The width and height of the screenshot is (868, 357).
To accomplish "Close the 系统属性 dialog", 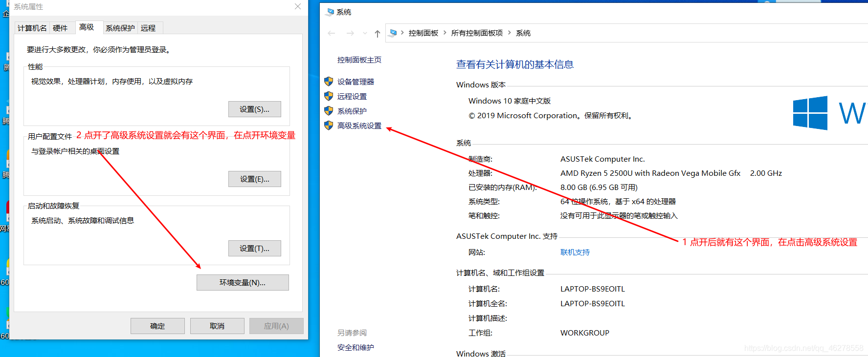I will (x=297, y=6).
